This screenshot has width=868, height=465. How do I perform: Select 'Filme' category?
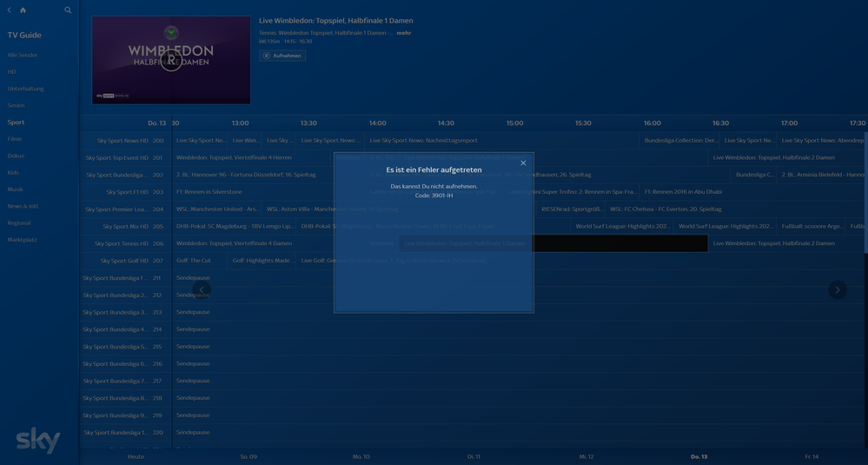15,139
